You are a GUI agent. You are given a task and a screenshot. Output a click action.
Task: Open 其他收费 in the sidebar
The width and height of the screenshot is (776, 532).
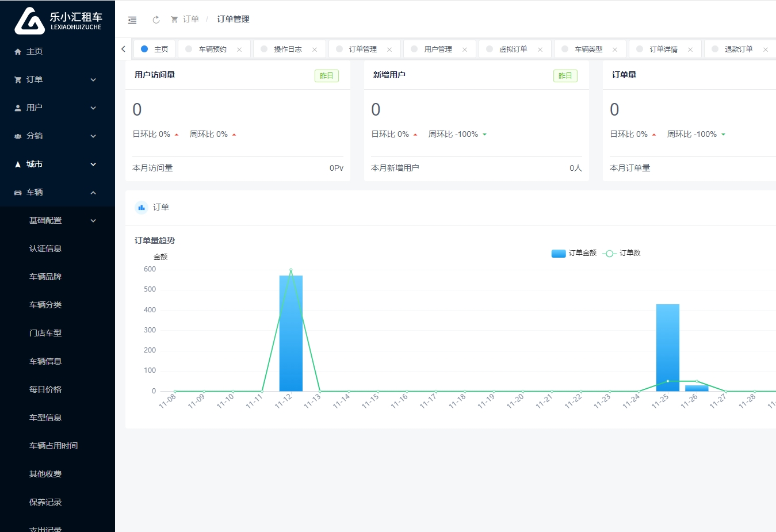58,474
